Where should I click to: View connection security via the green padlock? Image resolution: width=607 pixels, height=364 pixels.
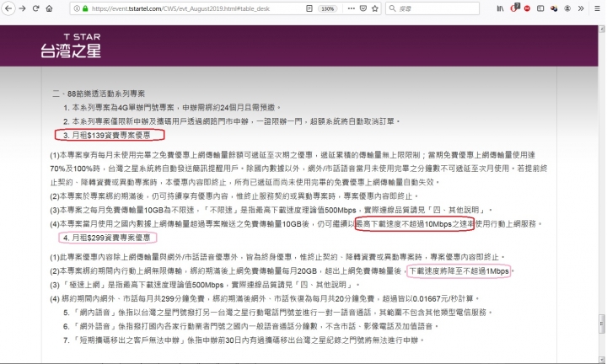click(x=85, y=8)
